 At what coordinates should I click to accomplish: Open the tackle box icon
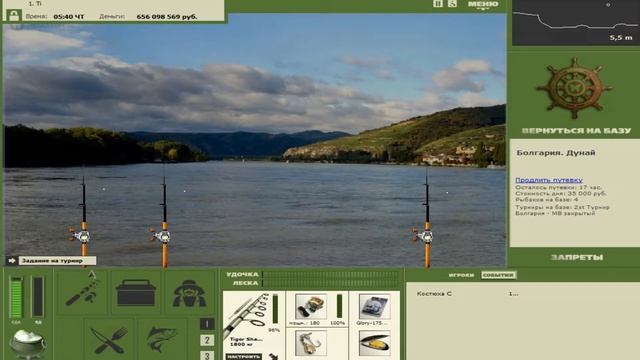pyautogui.click(x=136, y=293)
